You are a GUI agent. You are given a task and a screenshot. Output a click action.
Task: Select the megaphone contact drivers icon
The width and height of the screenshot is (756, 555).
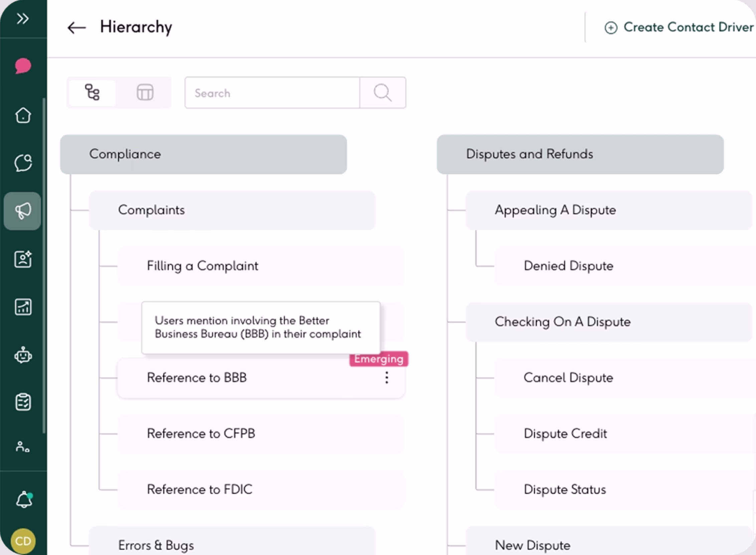click(22, 211)
